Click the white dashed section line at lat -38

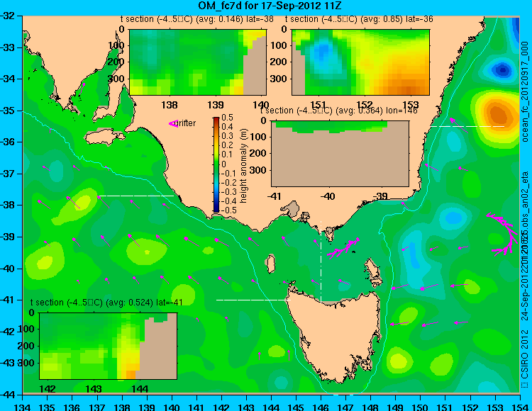click(135, 196)
